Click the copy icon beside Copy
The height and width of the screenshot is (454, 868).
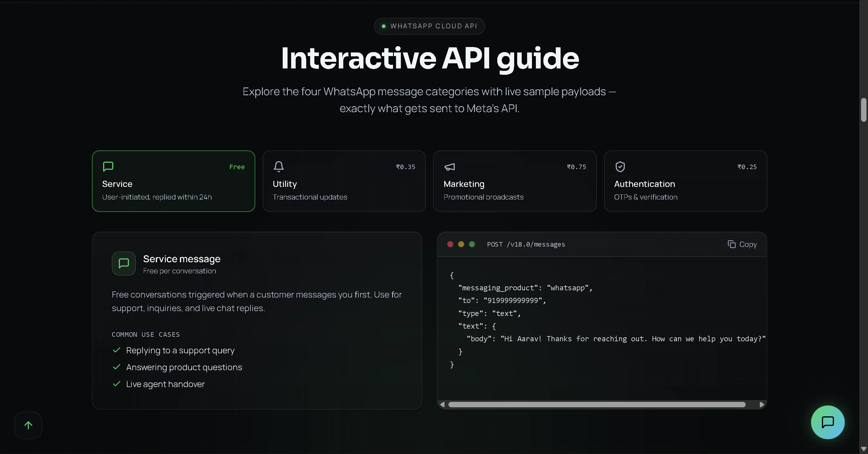tap(731, 244)
